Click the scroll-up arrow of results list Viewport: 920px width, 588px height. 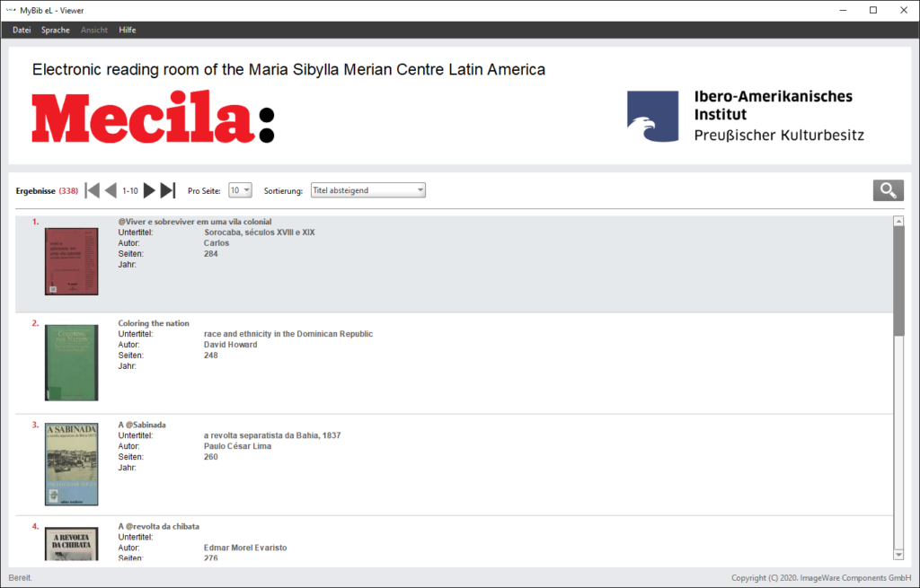(898, 221)
